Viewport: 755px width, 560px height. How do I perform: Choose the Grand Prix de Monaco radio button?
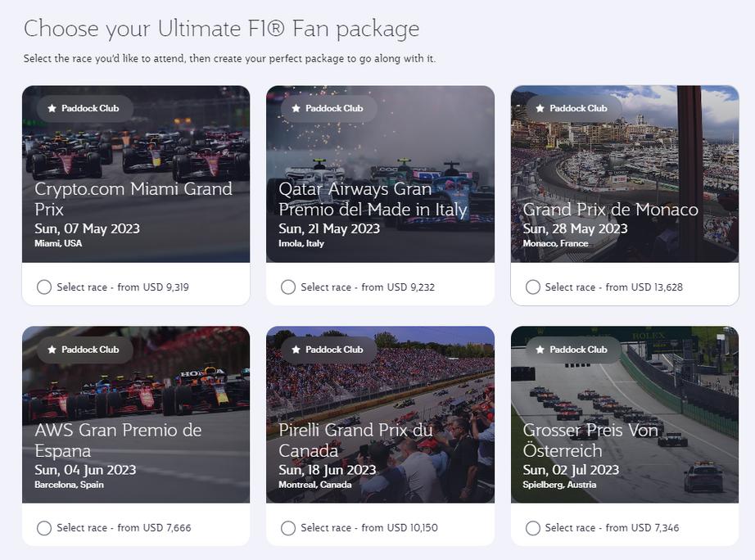tap(533, 287)
